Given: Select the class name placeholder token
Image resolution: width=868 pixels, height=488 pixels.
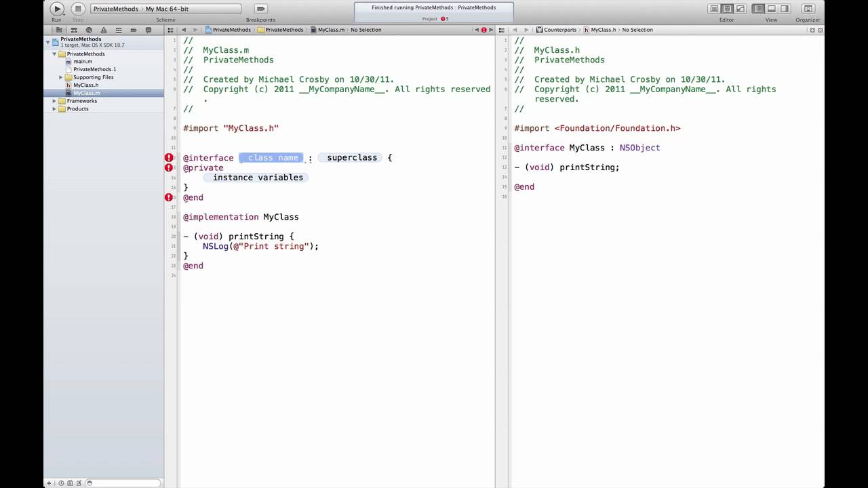Looking at the screenshot, I should [271, 158].
